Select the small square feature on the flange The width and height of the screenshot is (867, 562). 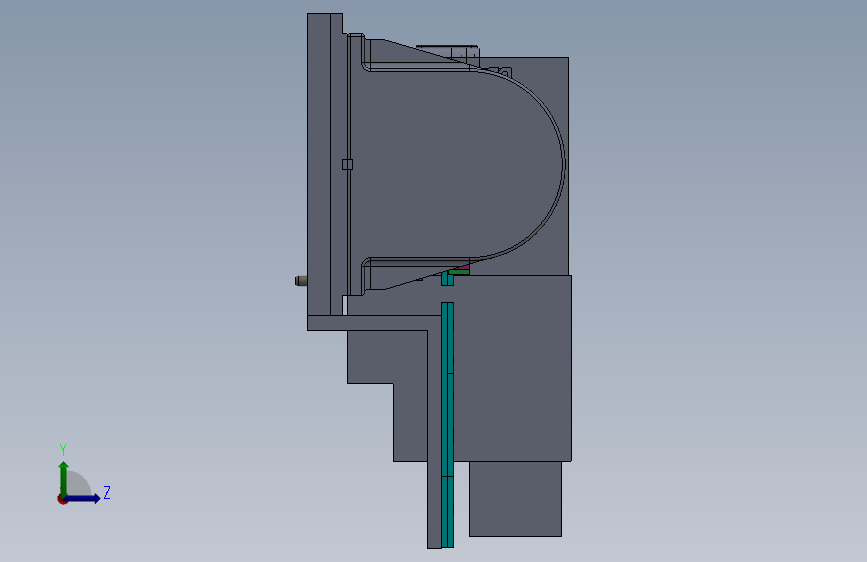[347, 164]
